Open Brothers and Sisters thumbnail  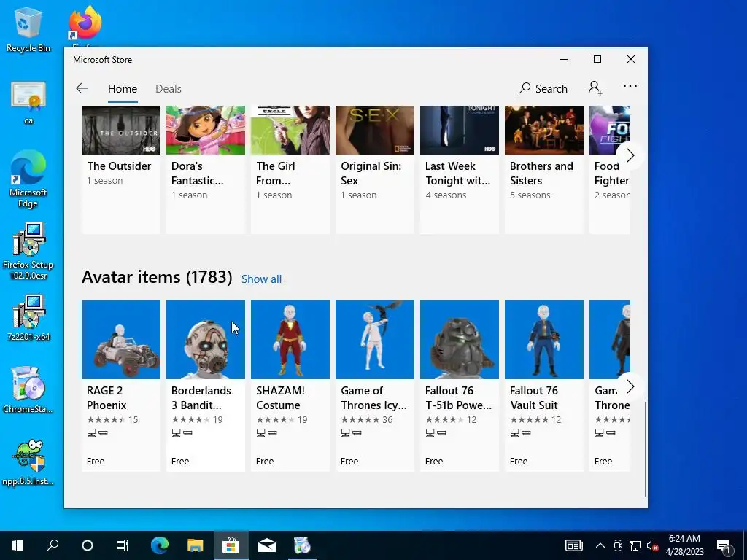tap(544, 130)
